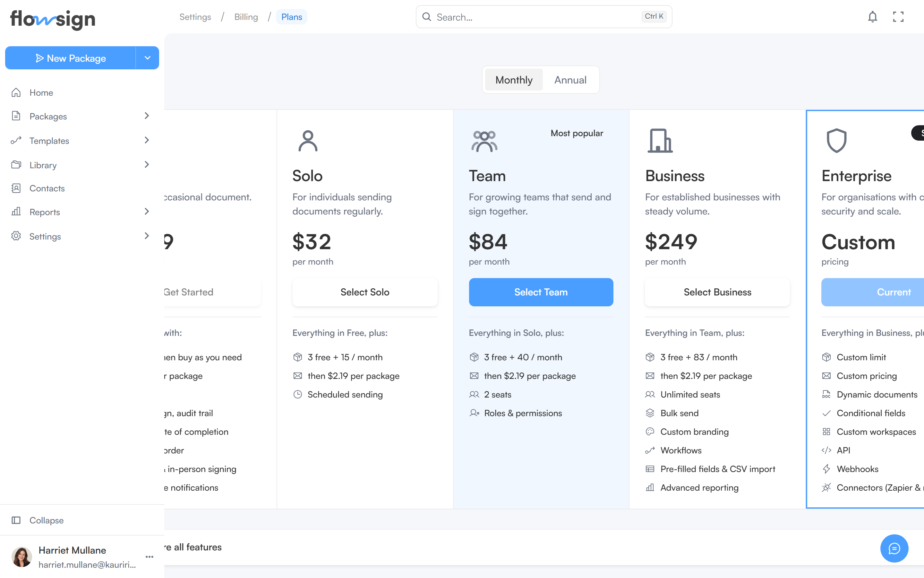Click the Reports bar chart icon

pyautogui.click(x=16, y=212)
